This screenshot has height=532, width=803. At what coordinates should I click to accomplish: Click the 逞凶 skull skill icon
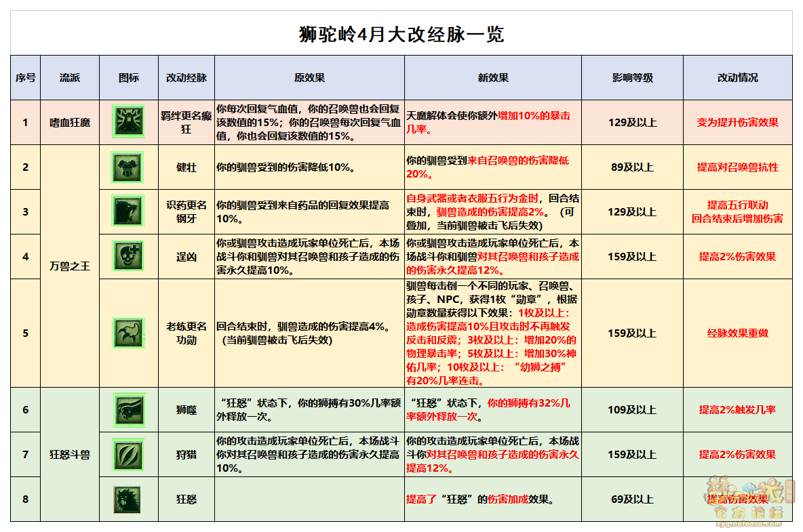128,255
